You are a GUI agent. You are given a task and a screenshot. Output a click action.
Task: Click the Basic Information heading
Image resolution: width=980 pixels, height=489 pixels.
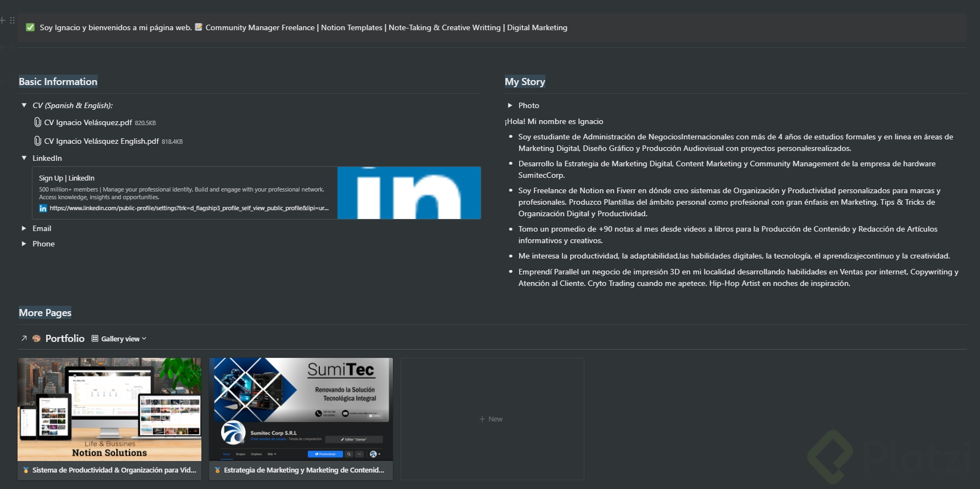[x=58, y=82]
